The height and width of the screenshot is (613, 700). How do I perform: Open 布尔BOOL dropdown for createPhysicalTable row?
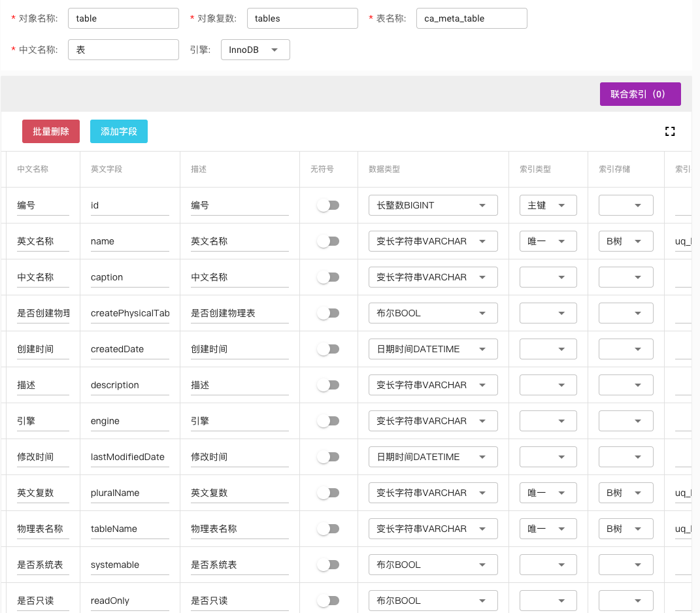pos(433,313)
